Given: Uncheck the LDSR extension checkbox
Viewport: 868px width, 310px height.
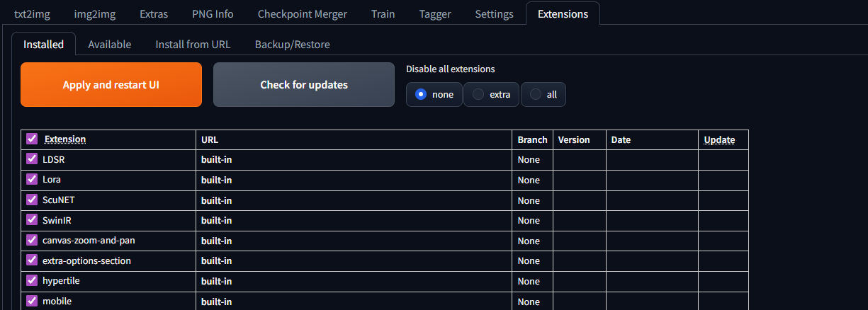Looking at the screenshot, I should [x=32, y=159].
